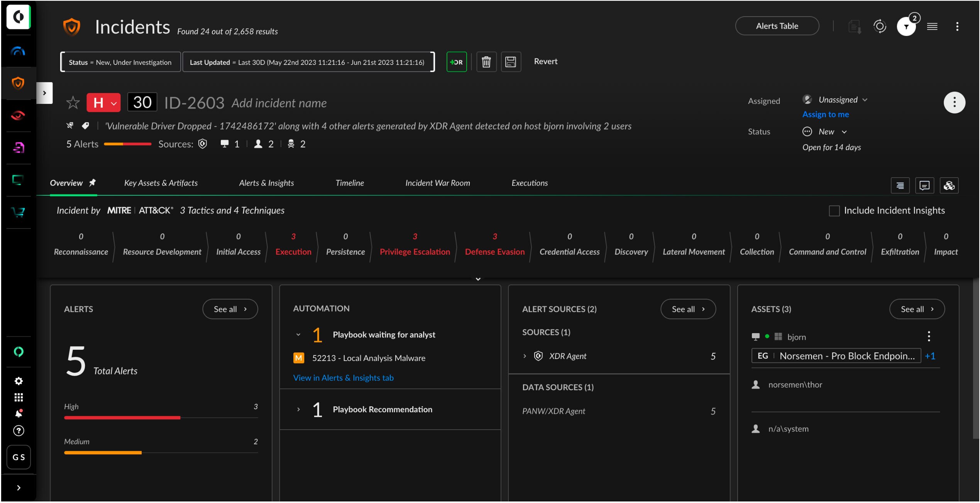The width and height of the screenshot is (980, 503).
Task: Star incident ID-2603 as favorite
Action: pyautogui.click(x=73, y=103)
